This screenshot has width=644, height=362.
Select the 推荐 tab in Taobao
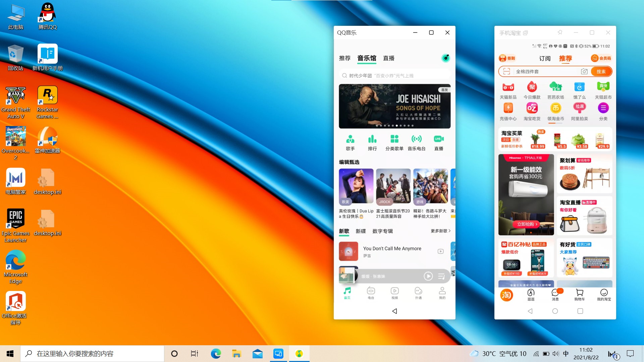566,58
